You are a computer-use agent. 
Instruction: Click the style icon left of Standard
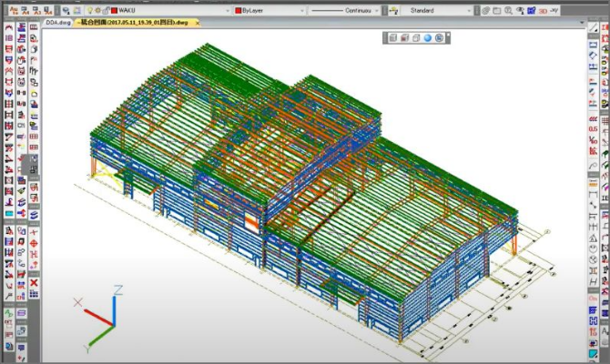pyautogui.click(x=393, y=11)
